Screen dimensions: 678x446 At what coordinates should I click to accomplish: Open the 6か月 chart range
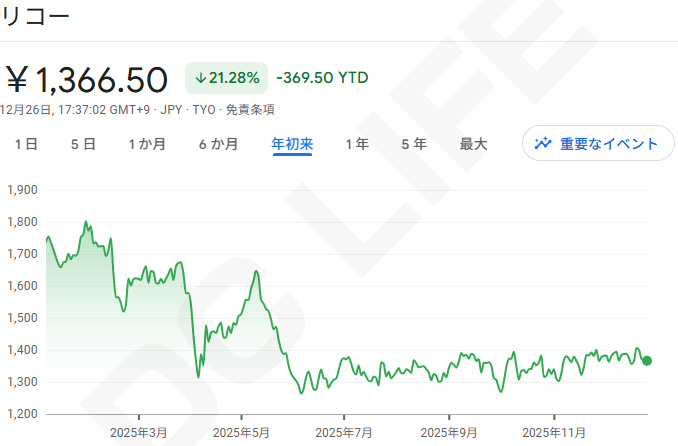coord(219,144)
